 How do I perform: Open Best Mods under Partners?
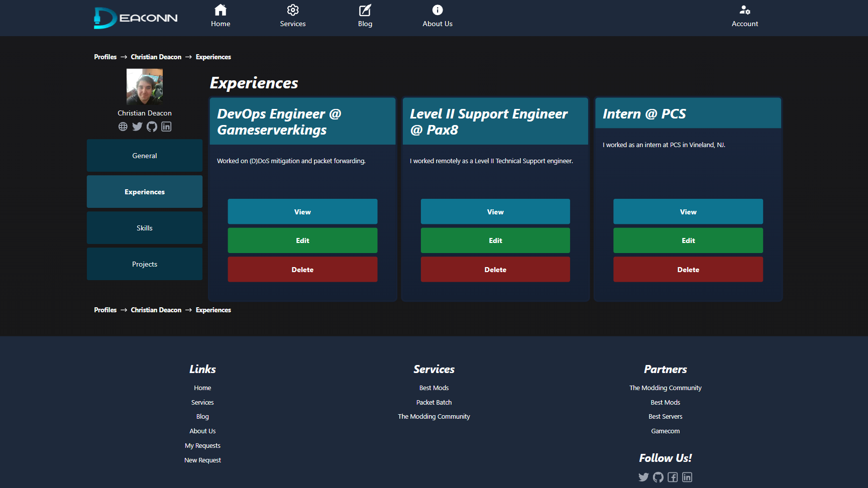point(666,403)
